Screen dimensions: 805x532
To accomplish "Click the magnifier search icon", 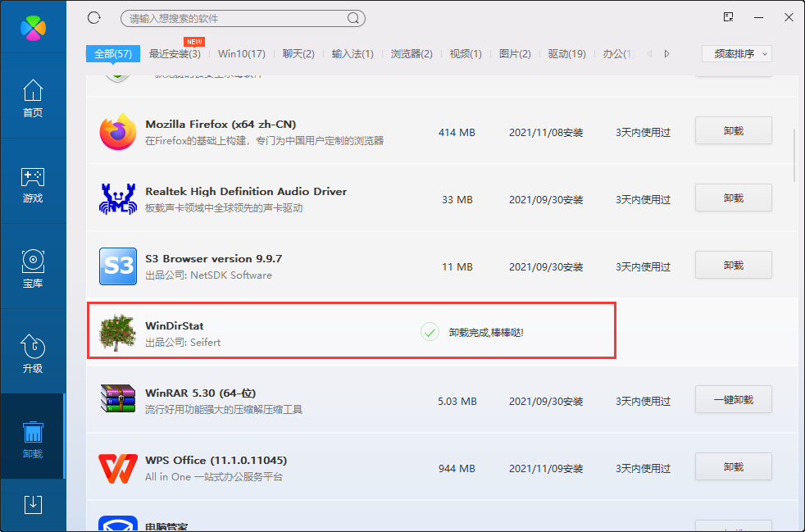I will pos(353,19).
